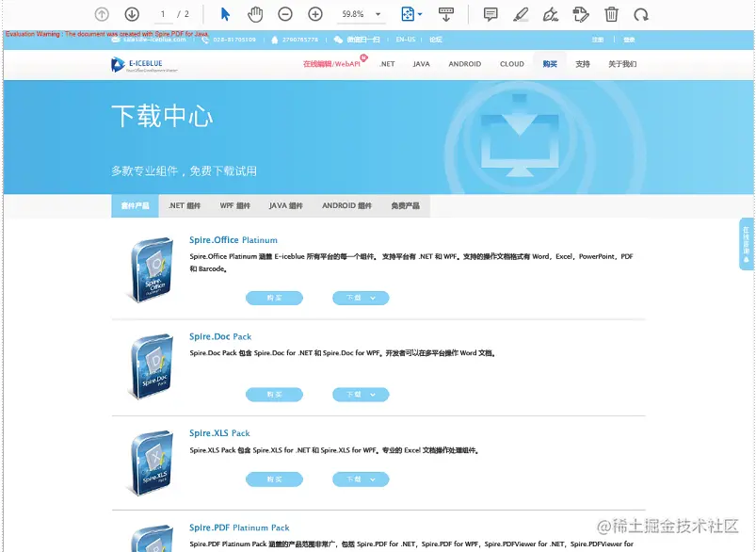Open the 关于我们 navigation menu
756x552 pixels.
pyautogui.click(x=622, y=64)
